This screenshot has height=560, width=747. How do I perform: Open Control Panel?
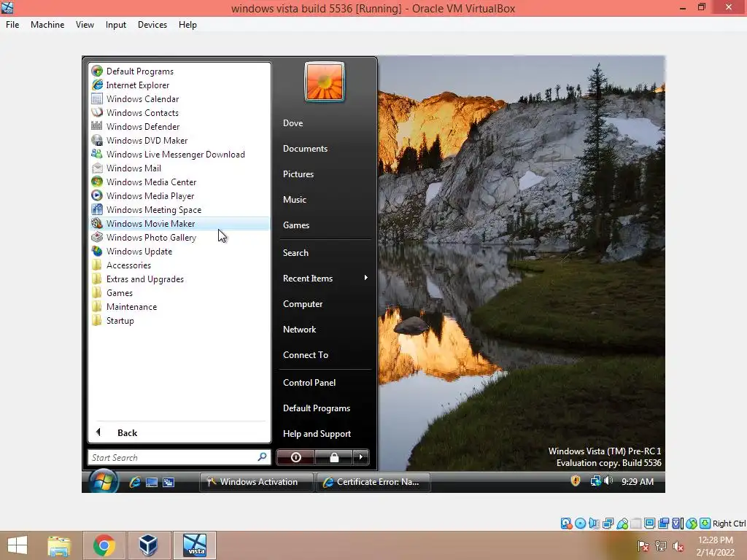[x=325, y=382]
